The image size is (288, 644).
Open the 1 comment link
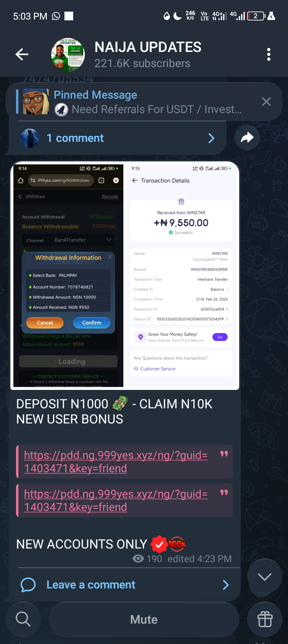click(x=75, y=138)
